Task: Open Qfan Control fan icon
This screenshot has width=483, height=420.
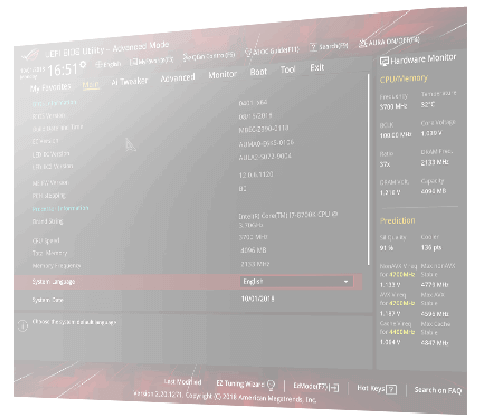Action: coord(186,57)
